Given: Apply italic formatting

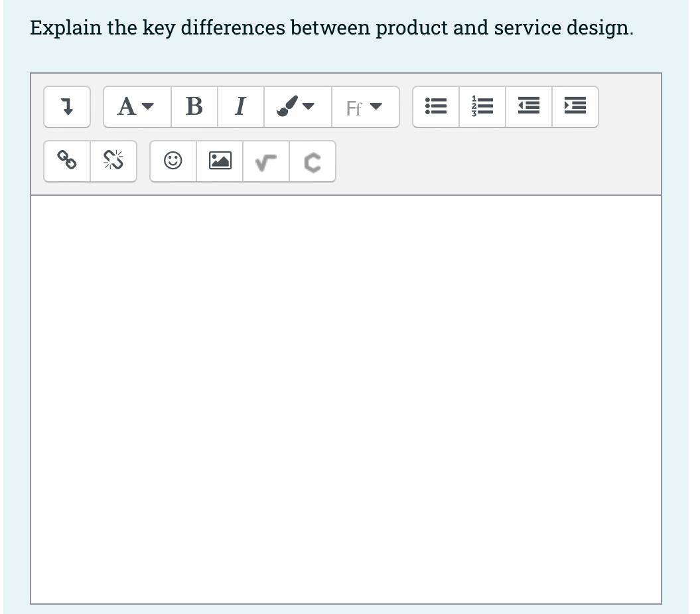Looking at the screenshot, I should click(x=240, y=106).
